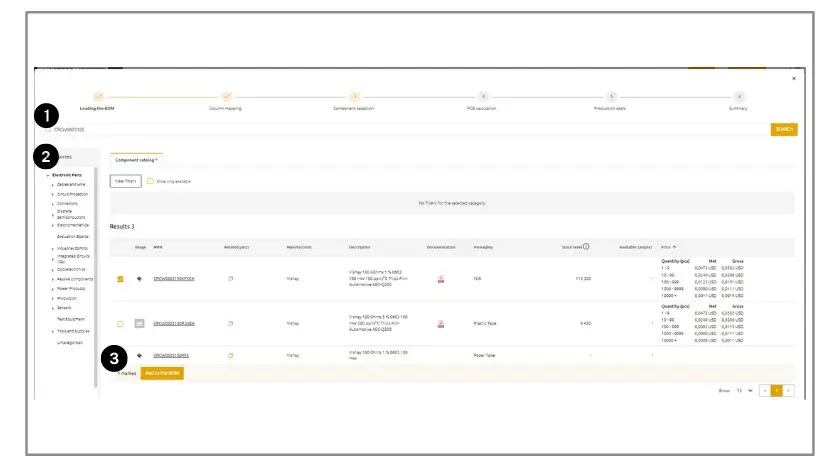840x467 pixels.
Task: Collapse the Electronic Parts category tree
Action: point(47,175)
